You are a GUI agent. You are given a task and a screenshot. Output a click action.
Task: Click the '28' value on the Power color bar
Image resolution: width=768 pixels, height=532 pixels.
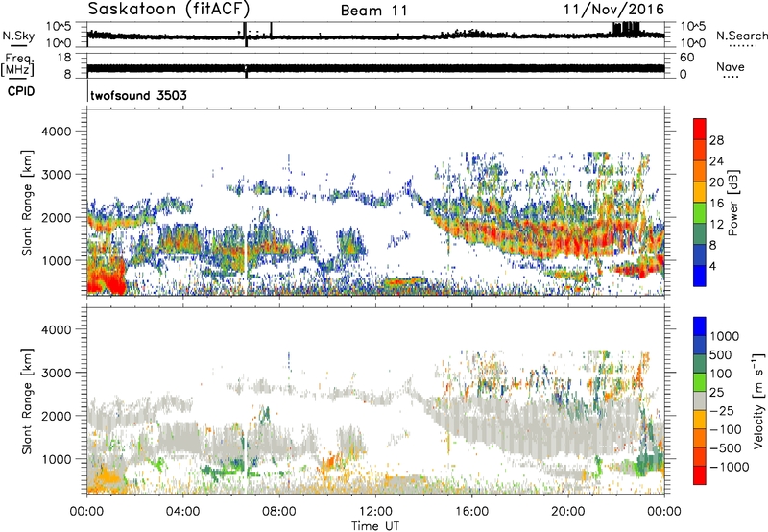[716, 140]
